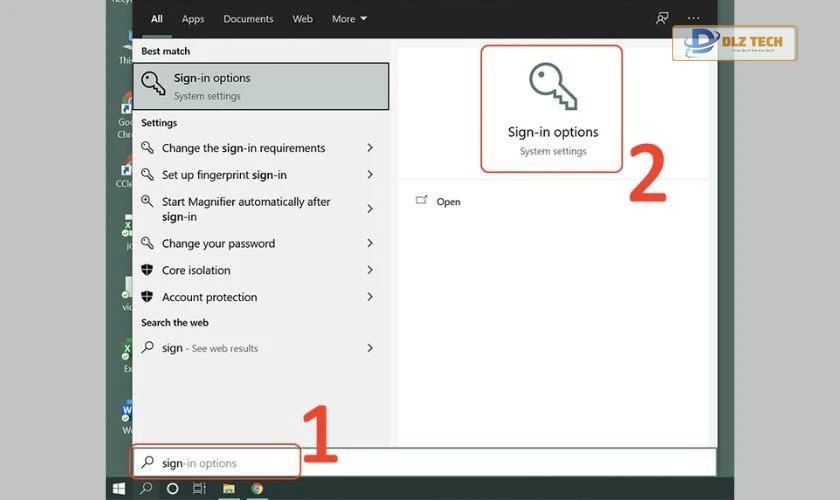Open Google Chrome from the taskbar
This screenshot has width=840, height=500.
click(x=257, y=489)
